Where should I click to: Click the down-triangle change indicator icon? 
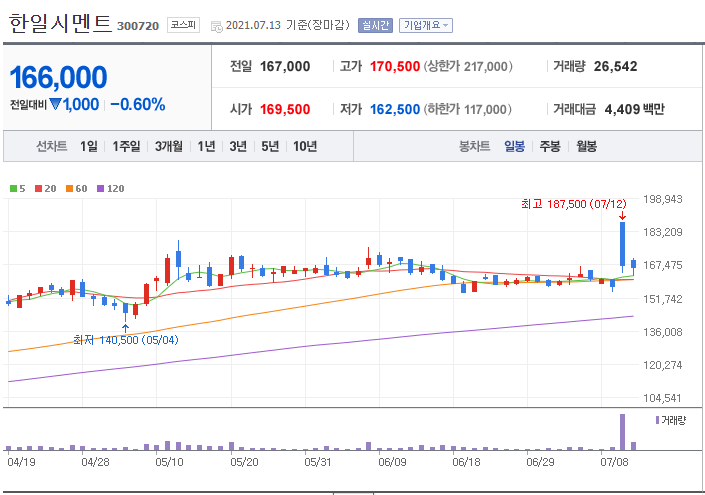click(x=55, y=104)
